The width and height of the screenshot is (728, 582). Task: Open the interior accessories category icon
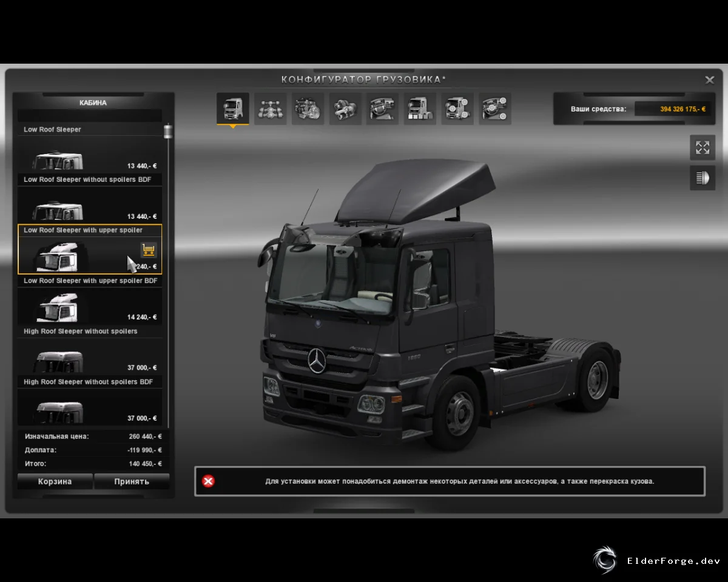coord(495,109)
